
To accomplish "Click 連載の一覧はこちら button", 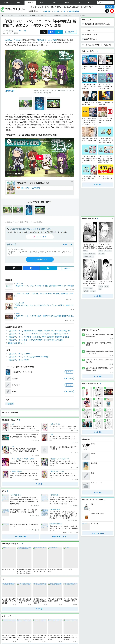I will (59, 536).
